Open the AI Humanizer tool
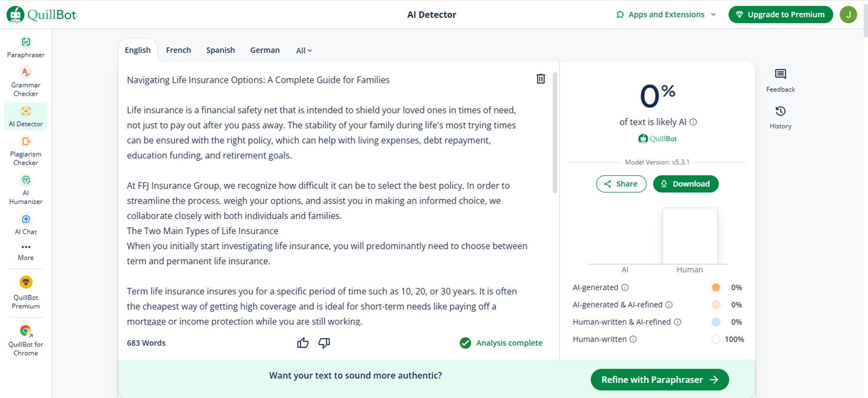The width and height of the screenshot is (868, 398). click(26, 190)
